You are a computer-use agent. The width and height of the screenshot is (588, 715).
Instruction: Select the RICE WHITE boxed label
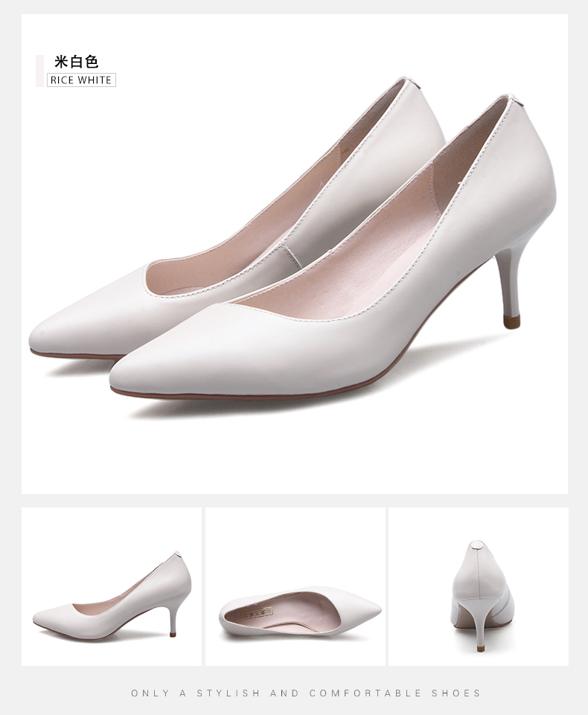[x=81, y=80]
